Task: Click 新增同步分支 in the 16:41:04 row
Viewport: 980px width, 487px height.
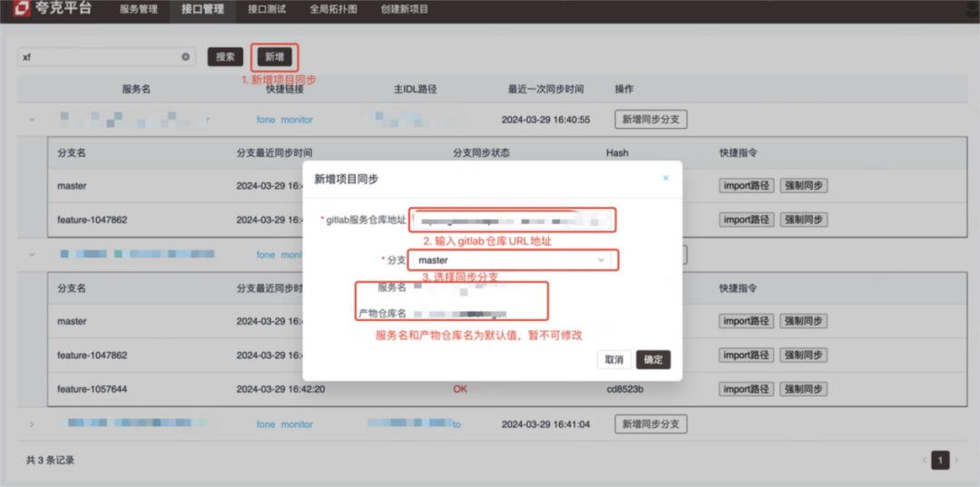Action: pos(651,424)
